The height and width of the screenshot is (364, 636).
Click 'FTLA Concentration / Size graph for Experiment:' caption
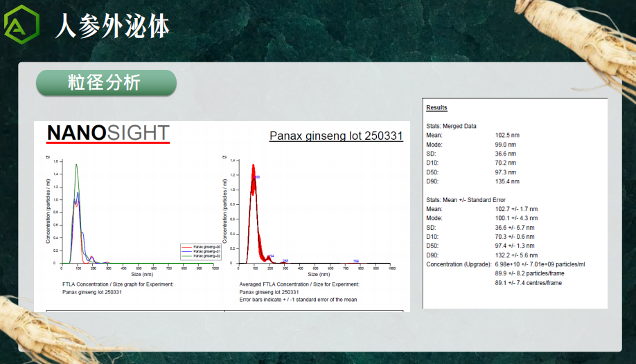(118, 284)
